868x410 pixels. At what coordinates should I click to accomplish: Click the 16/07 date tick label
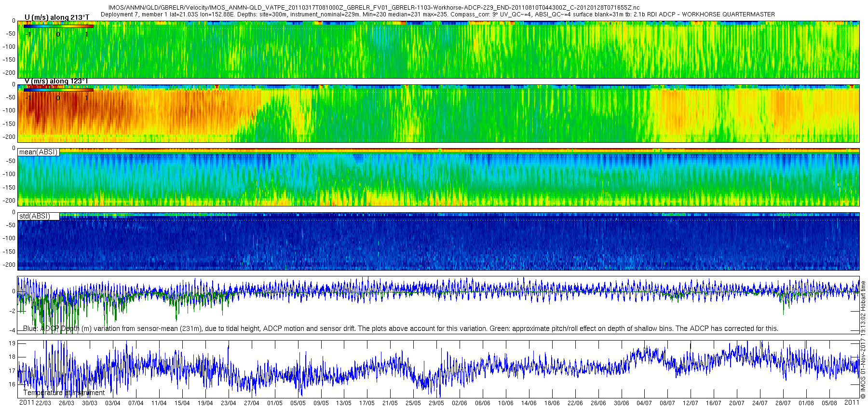pos(714,403)
